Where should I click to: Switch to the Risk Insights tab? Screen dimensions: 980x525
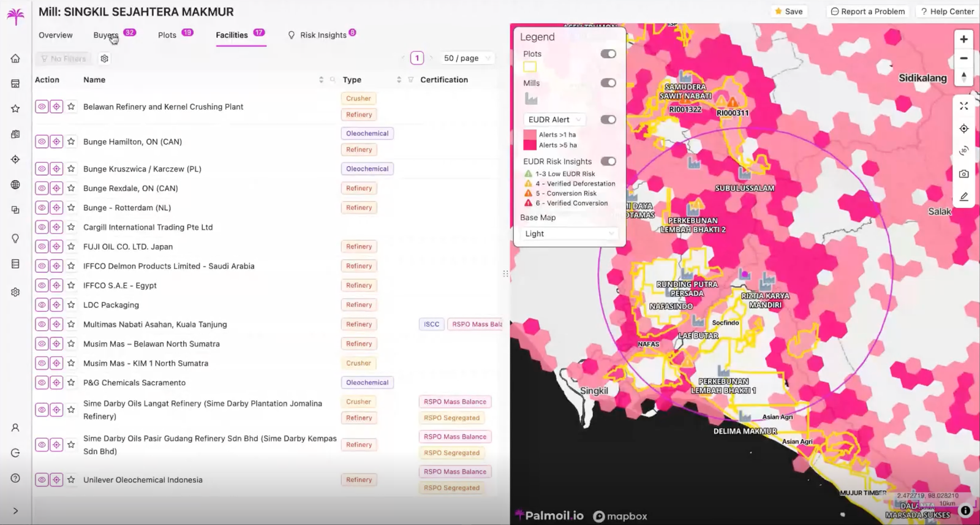[x=323, y=35]
